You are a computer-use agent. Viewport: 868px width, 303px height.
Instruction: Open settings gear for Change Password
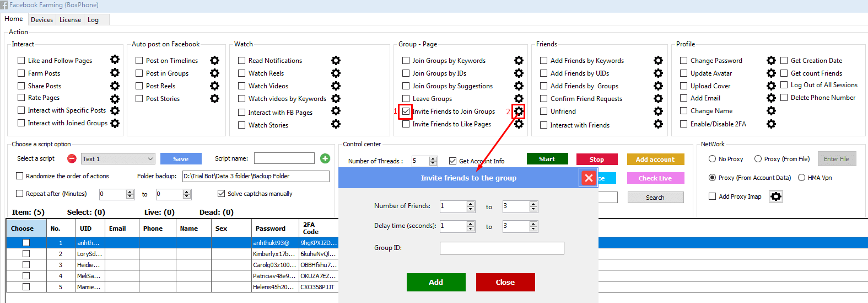coord(771,60)
